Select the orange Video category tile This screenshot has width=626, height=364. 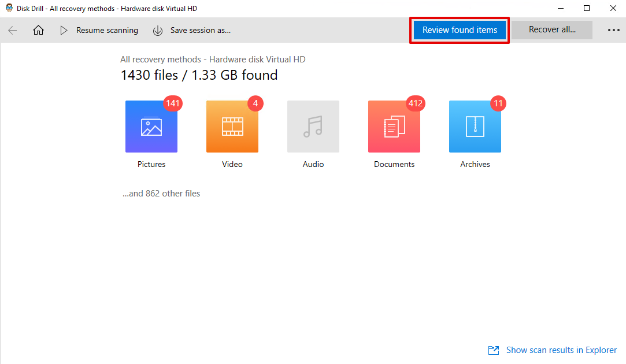232,127
